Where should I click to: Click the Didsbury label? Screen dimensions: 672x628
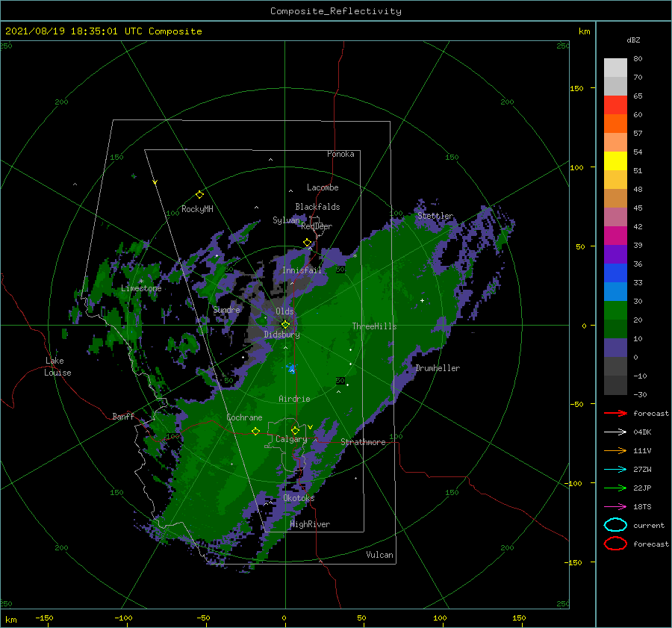[281, 335]
